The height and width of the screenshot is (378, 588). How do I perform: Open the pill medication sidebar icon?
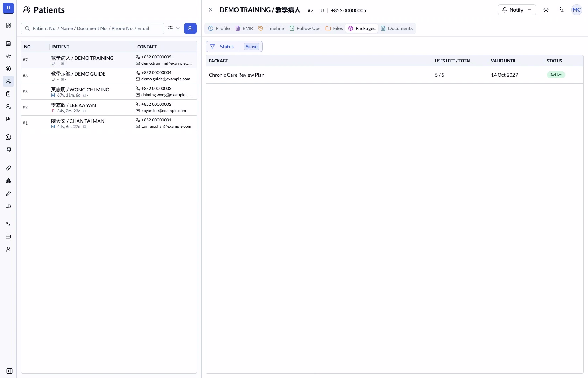8,168
